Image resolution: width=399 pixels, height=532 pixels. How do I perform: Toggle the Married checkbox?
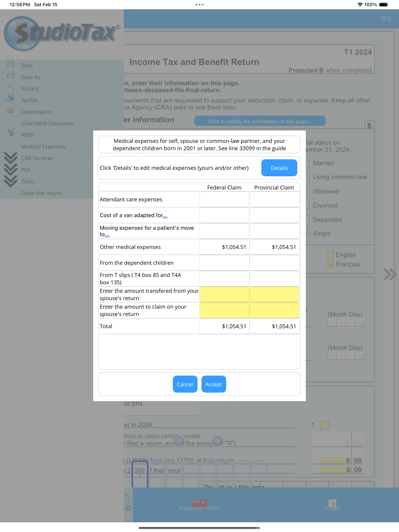coord(307,163)
